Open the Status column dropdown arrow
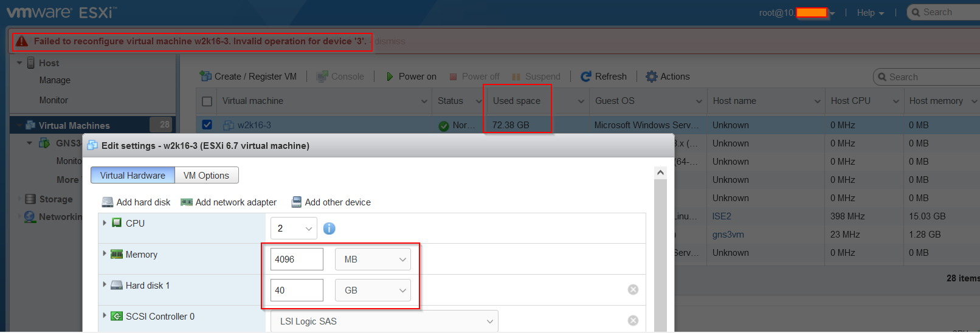 (x=479, y=101)
